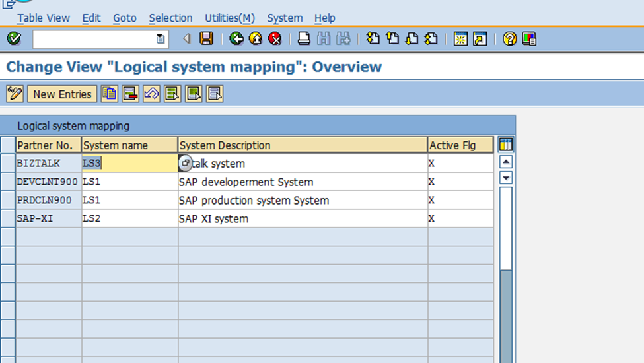Click the green checkmark Enter icon
This screenshot has height=363, width=644.
(x=14, y=39)
